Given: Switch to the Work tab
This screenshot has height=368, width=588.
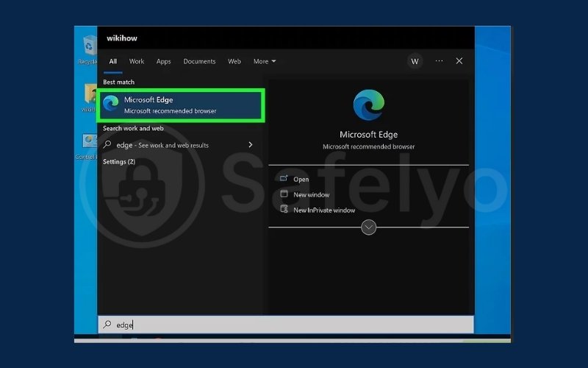Looking at the screenshot, I should 137,61.
